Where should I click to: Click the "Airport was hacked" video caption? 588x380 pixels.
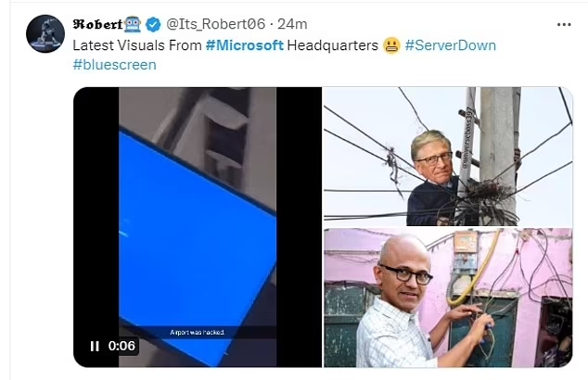[197, 333]
